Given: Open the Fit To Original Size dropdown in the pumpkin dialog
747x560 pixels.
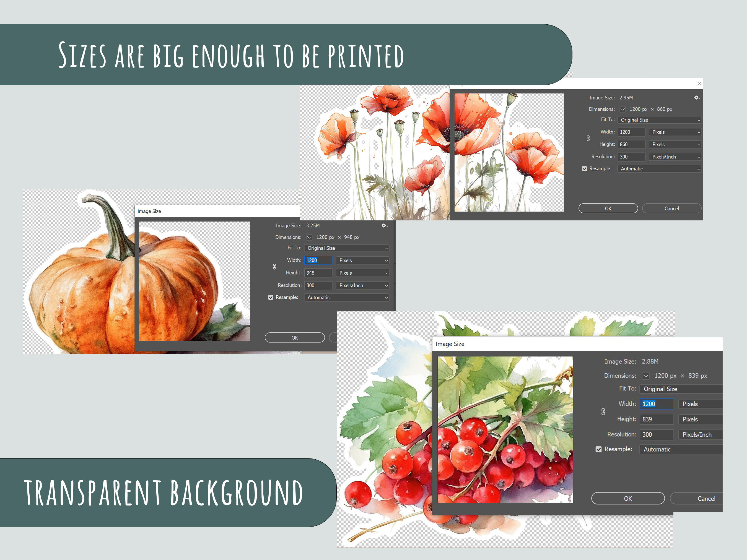Looking at the screenshot, I should click(346, 248).
